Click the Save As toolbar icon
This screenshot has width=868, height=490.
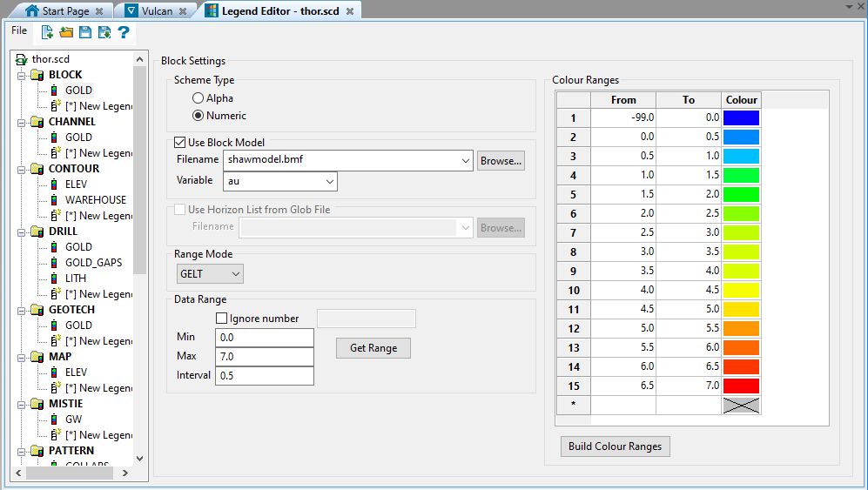104,33
